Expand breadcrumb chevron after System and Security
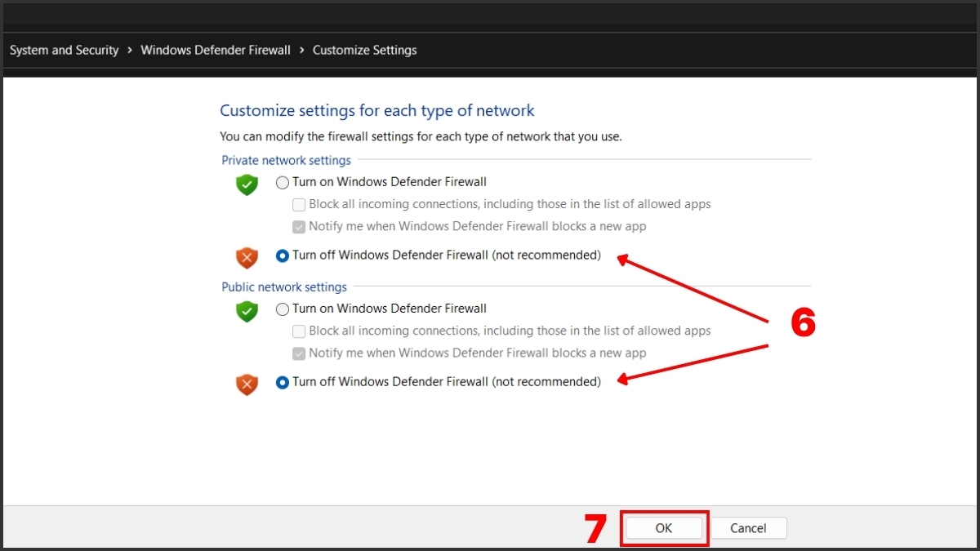The height and width of the screenshot is (551, 980). tap(130, 51)
